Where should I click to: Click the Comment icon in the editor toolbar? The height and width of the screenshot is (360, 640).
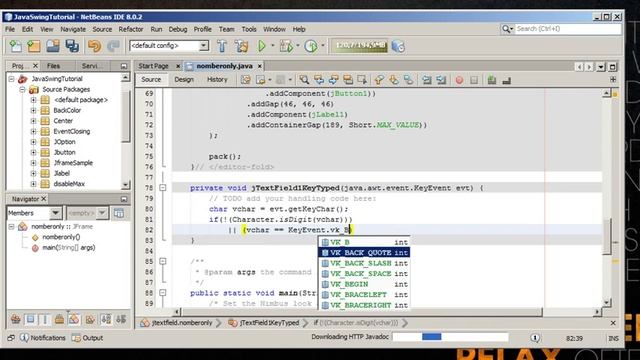pos(492,80)
